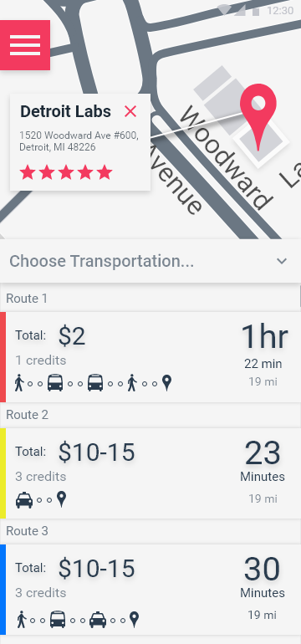The width and height of the screenshot is (301, 644).
Task: Choose the $2 total route card
Action: [150, 357]
